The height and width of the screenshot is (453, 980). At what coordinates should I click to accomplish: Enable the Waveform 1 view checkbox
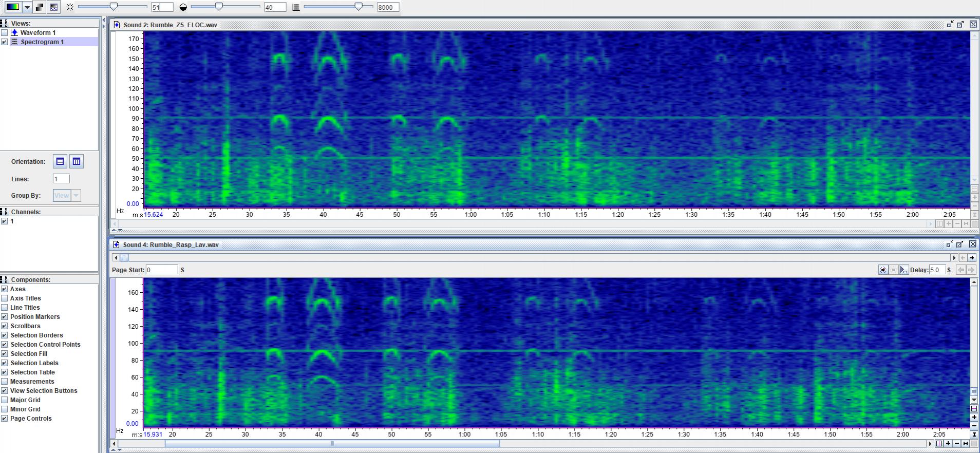[x=5, y=32]
